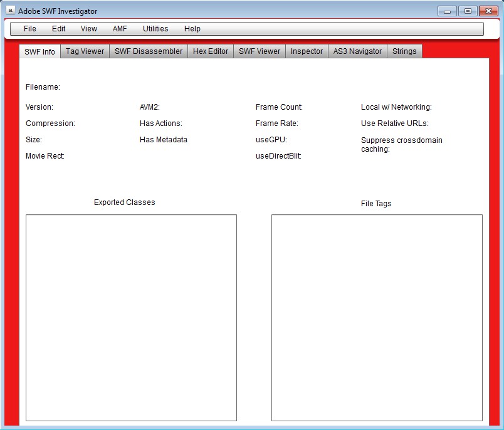Click the Has Metadata label

(164, 140)
